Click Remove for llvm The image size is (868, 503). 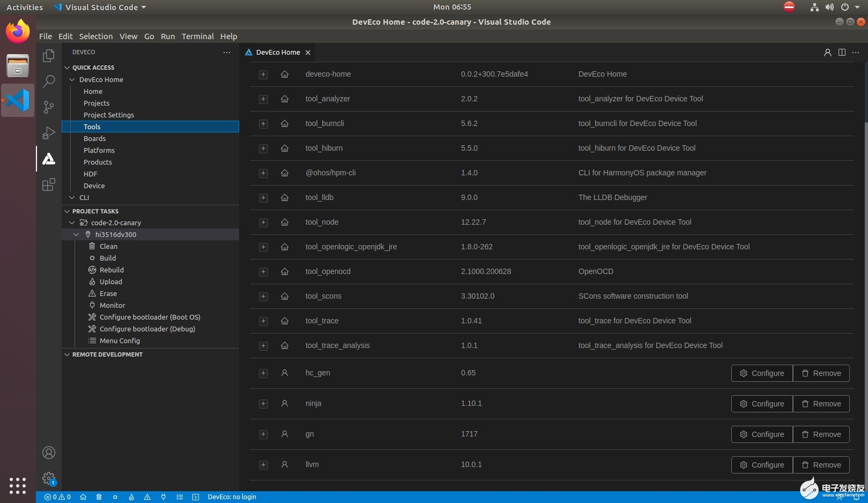pos(821,465)
